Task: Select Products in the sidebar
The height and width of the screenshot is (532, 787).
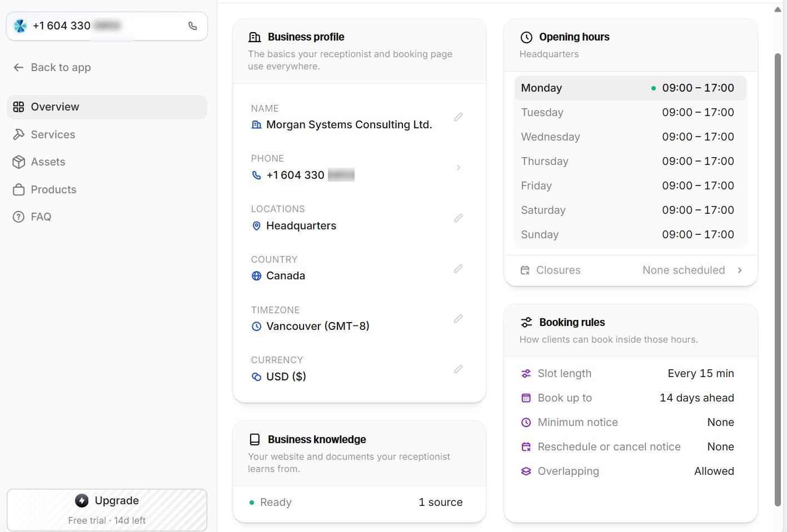Action: (x=107, y=189)
